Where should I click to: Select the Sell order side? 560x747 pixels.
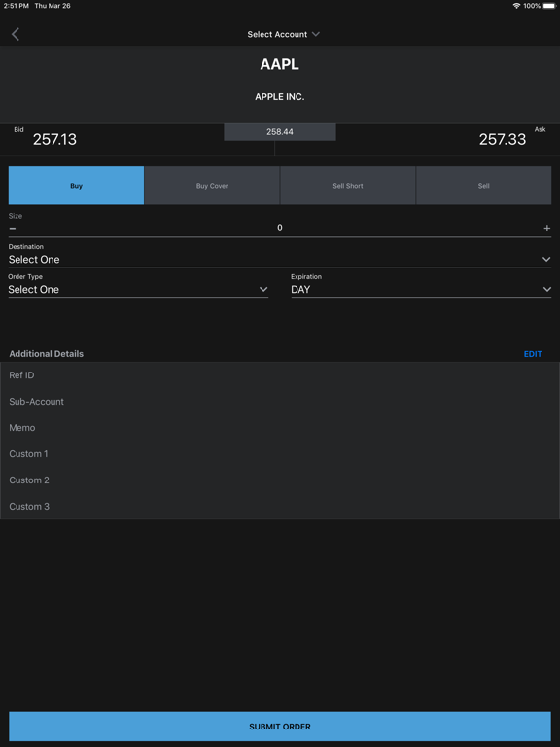coord(484,186)
